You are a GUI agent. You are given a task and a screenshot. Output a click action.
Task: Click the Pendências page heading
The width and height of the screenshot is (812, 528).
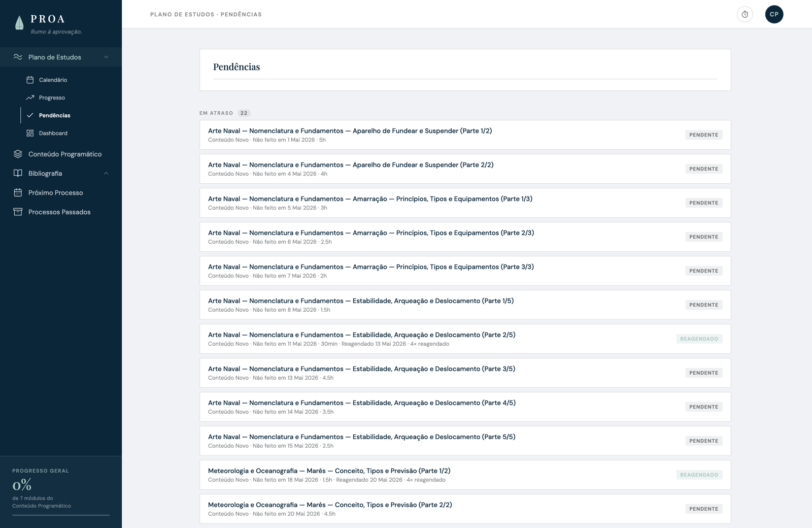(236, 67)
